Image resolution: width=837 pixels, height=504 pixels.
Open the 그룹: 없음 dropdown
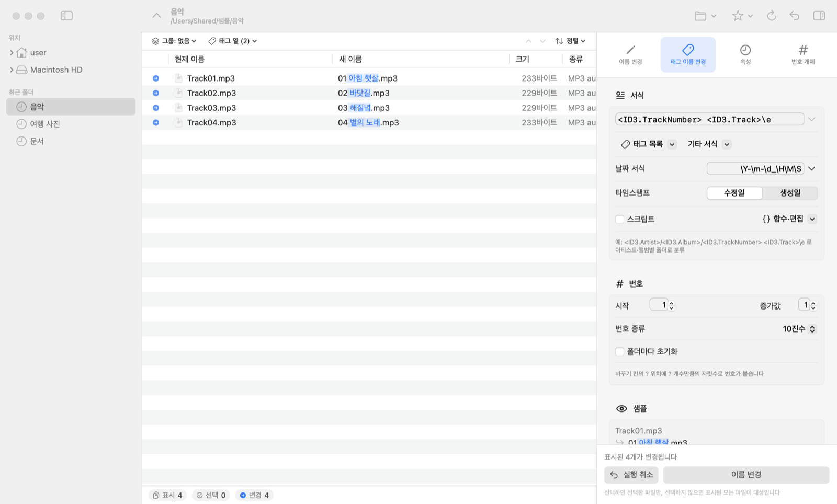[174, 41]
